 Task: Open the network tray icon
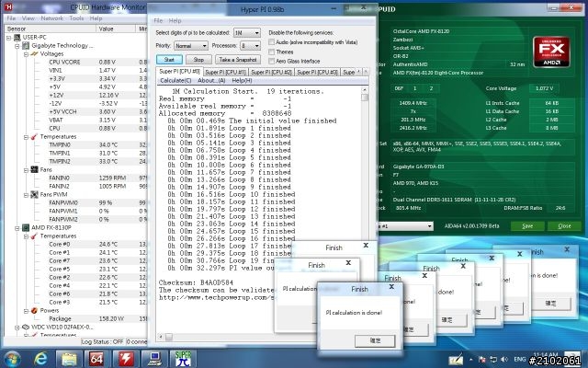pos(493,360)
